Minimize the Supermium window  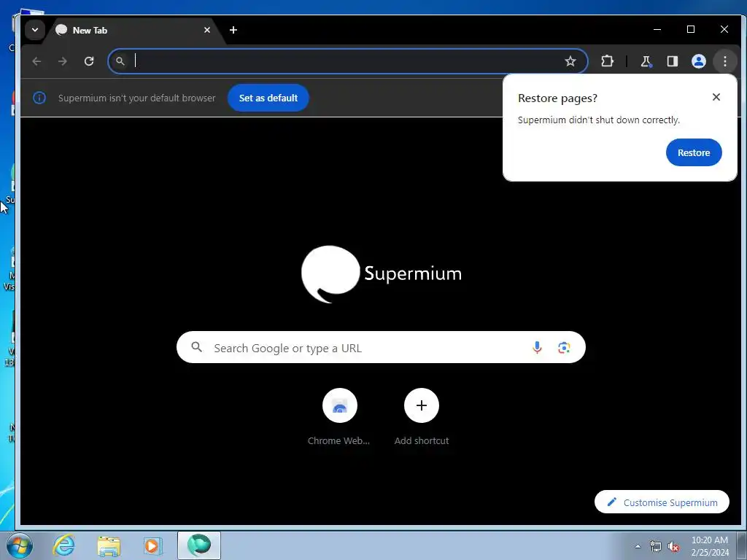point(657,29)
